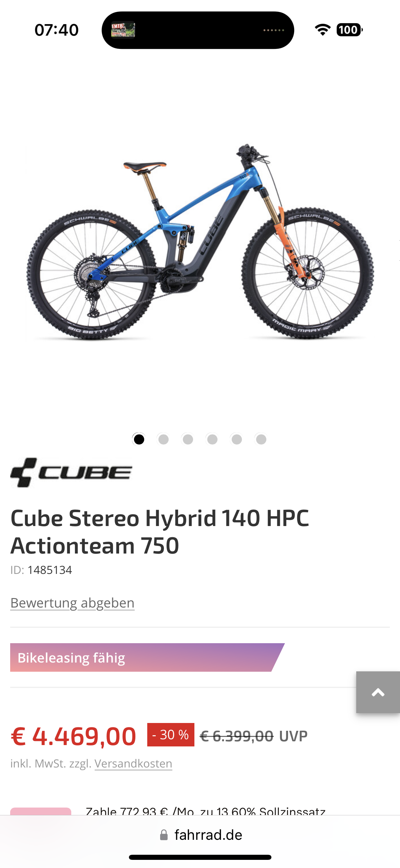Image resolution: width=400 pixels, height=868 pixels.
Task: Select the second image carousel dot
Action: click(x=164, y=439)
